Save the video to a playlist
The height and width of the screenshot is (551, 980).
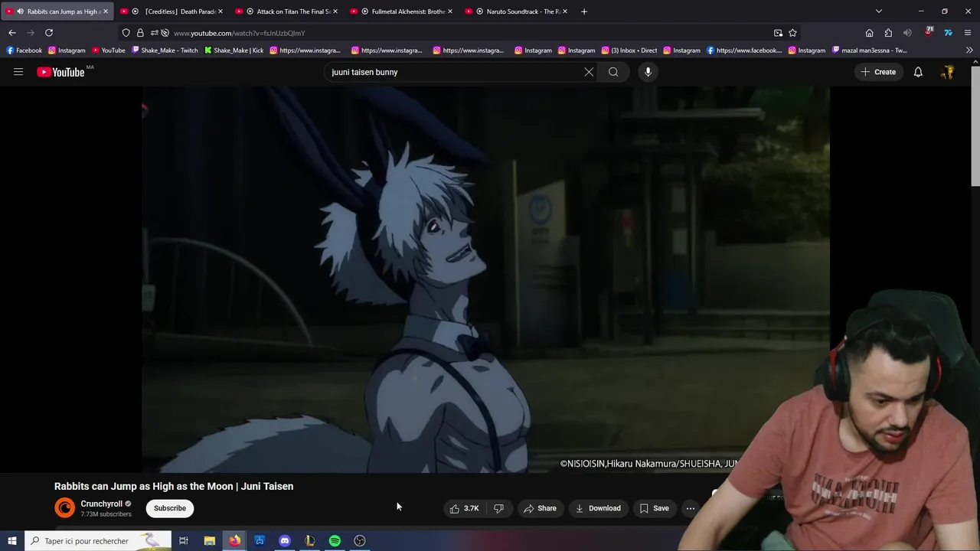[655, 508]
